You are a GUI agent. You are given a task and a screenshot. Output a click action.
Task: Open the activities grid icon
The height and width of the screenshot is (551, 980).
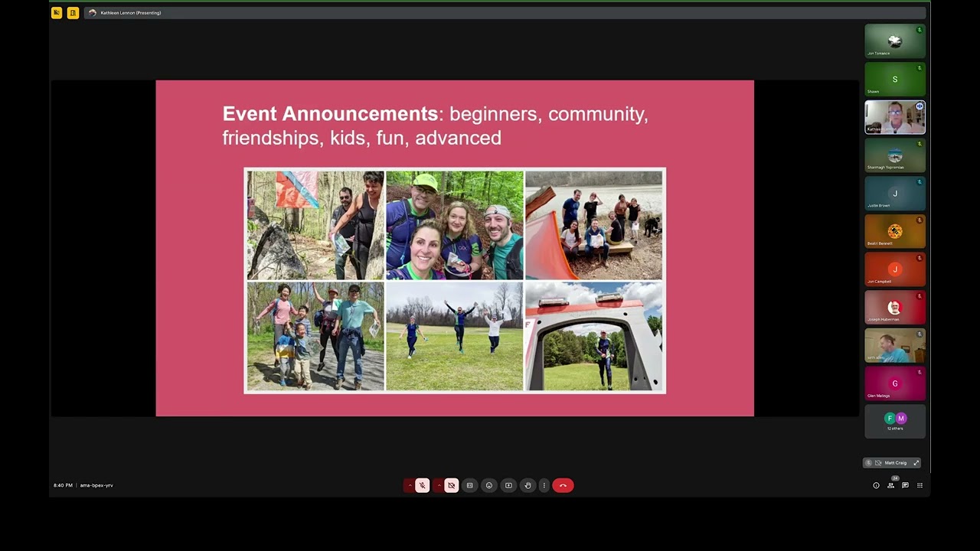pyautogui.click(x=920, y=485)
